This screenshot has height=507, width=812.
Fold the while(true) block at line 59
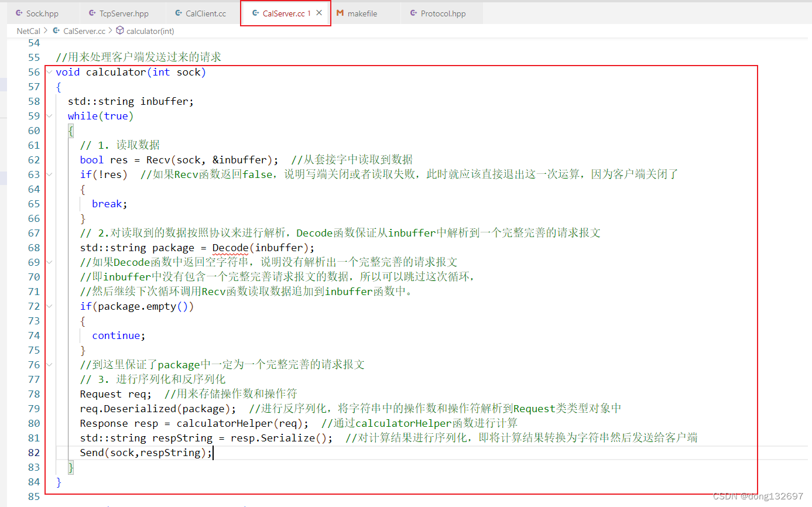pyautogui.click(x=49, y=116)
